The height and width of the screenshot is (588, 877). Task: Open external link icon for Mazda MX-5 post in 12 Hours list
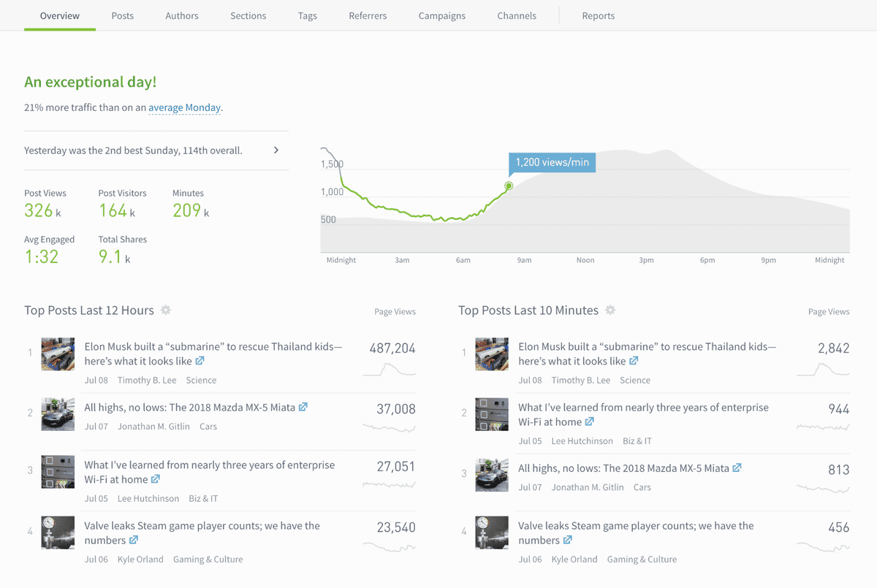pyautogui.click(x=303, y=408)
